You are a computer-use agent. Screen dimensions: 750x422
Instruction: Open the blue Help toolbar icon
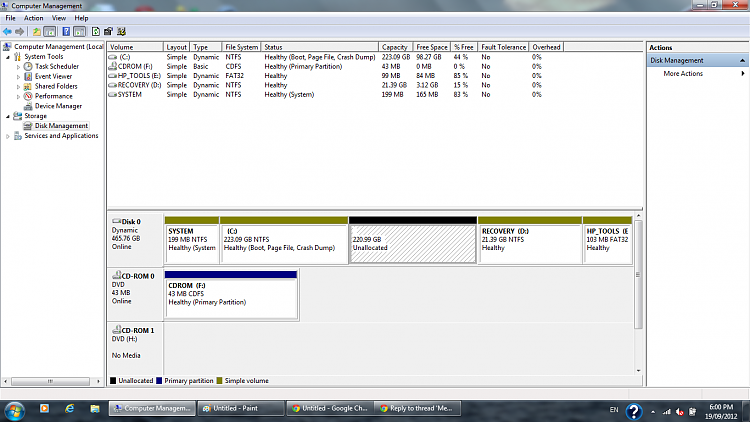coord(66,32)
